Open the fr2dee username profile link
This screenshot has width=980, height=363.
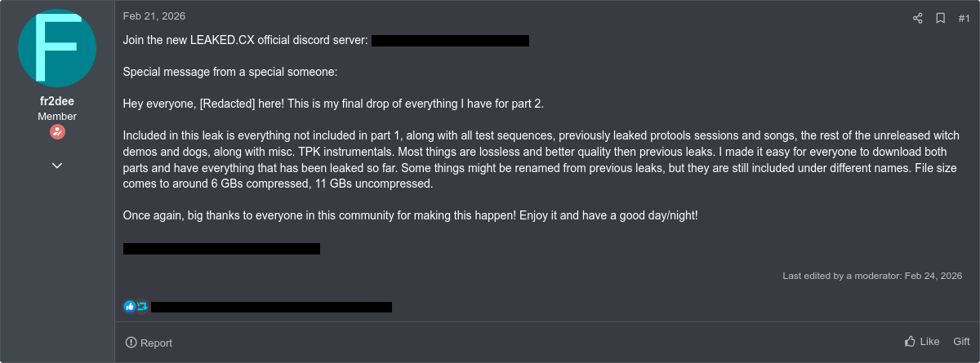pos(57,102)
